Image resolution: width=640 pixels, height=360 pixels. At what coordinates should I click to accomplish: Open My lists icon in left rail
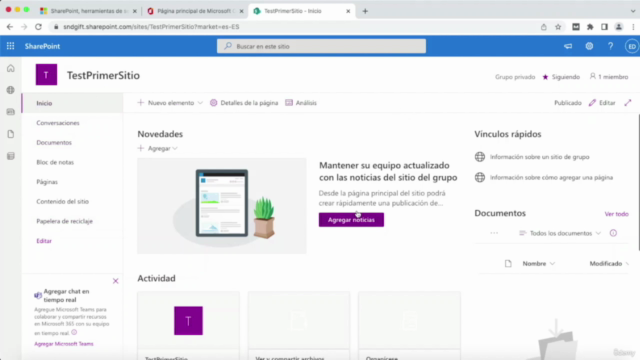[11, 156]
